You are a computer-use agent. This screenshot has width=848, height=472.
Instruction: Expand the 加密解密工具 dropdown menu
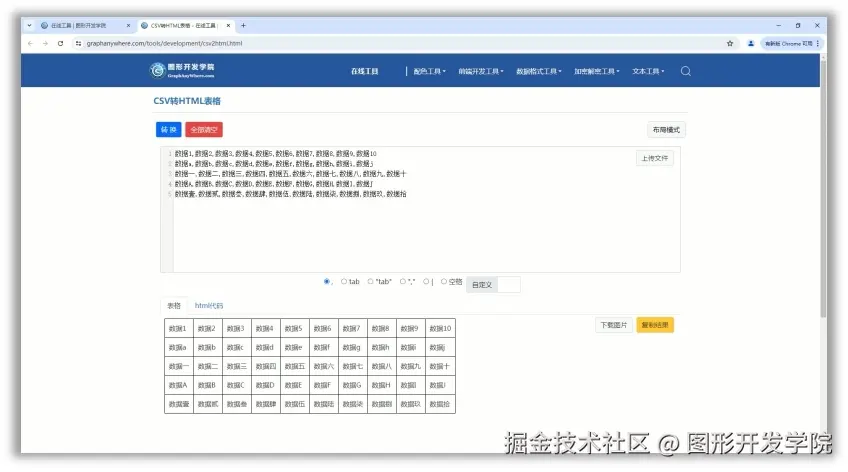click(597, 71)
